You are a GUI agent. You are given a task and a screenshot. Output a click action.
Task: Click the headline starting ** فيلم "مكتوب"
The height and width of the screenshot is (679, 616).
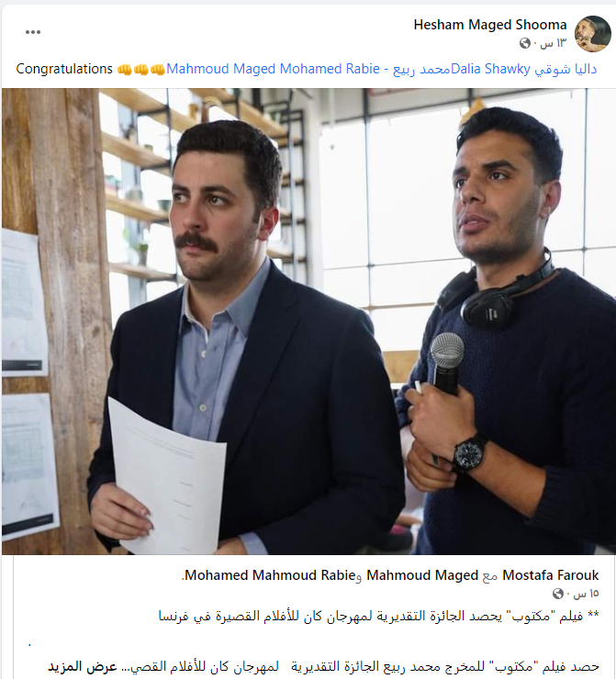pyautogui.click(x=378, y=616)
